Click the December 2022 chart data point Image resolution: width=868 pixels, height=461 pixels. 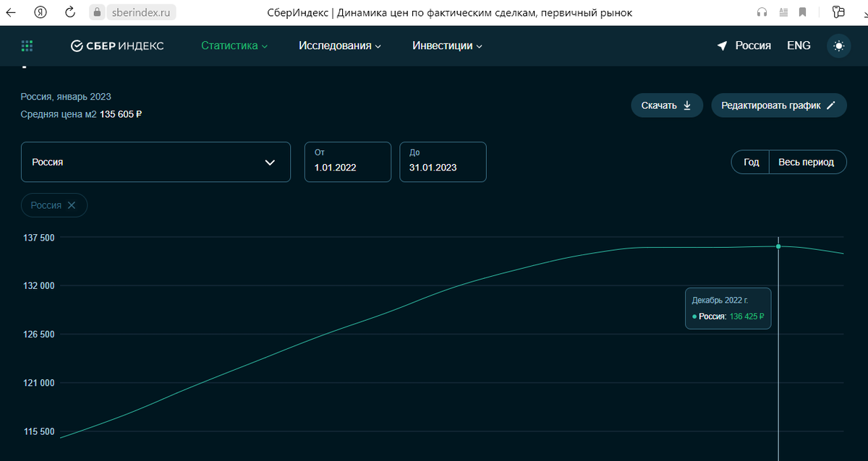(778, 246)
